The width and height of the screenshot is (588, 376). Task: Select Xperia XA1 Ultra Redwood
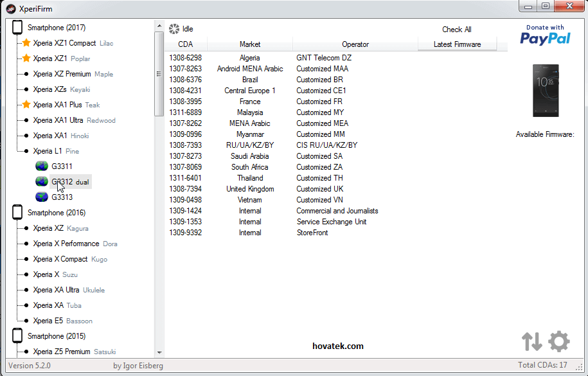75,120
